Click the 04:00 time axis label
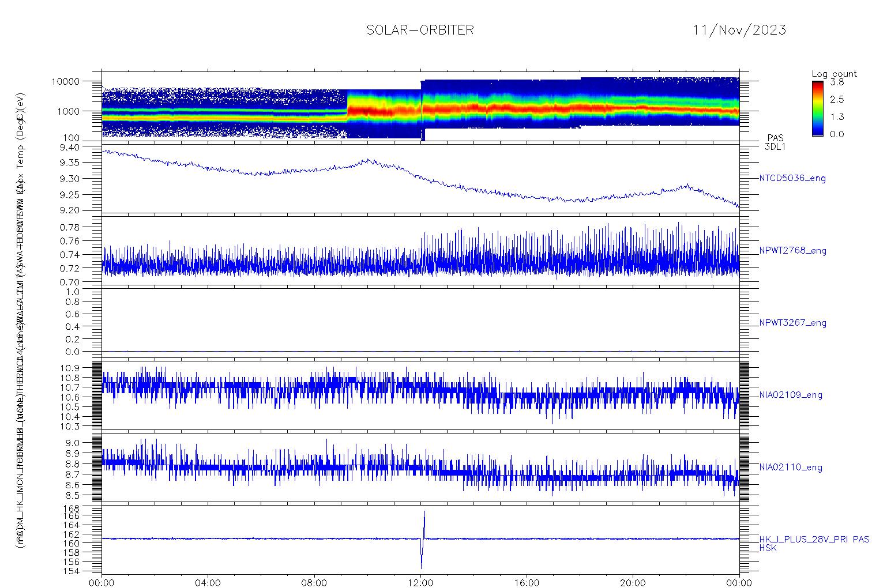This screenshot has height=588, width=872. (208, 583)
